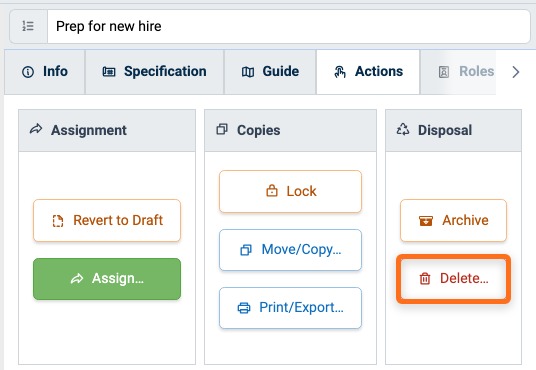Click the green Assign… button
536x370 pixels.
tap(107, 279)
